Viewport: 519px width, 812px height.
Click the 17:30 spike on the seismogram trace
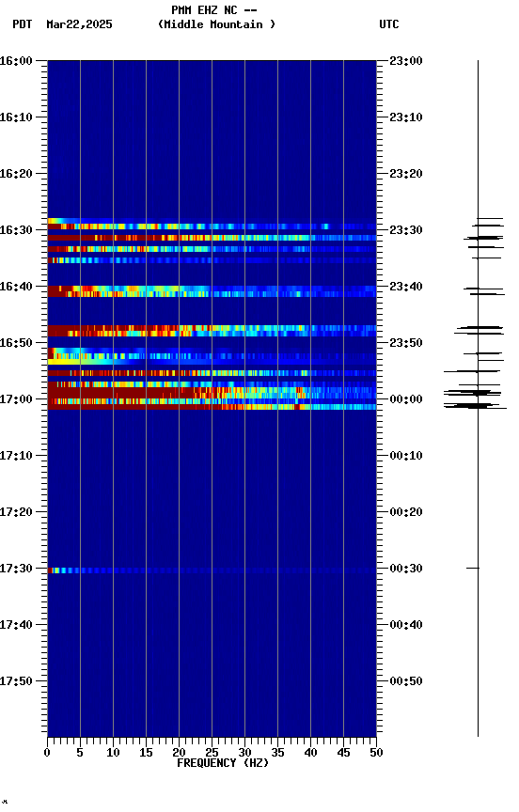click(x=472, y=569)
